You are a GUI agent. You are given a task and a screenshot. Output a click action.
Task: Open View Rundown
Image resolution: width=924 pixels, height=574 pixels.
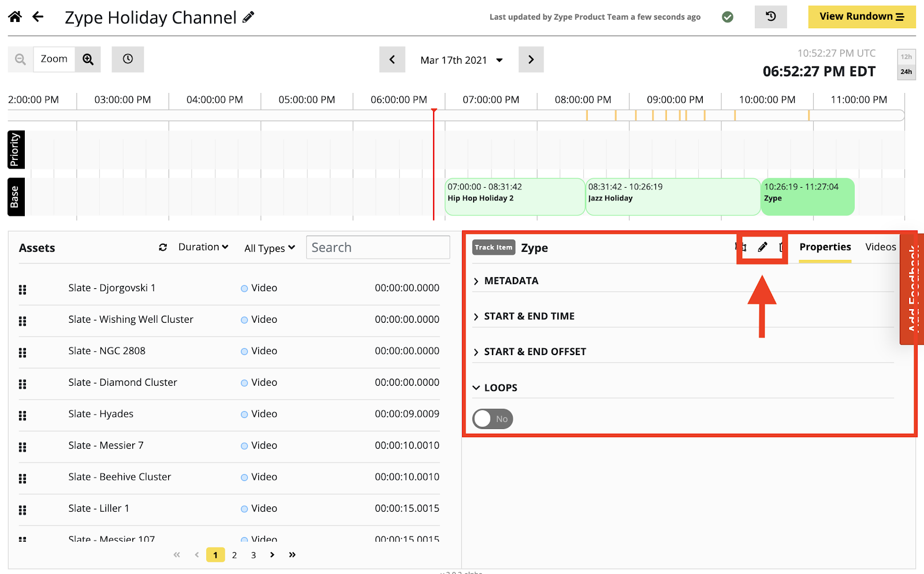(862, 17)
